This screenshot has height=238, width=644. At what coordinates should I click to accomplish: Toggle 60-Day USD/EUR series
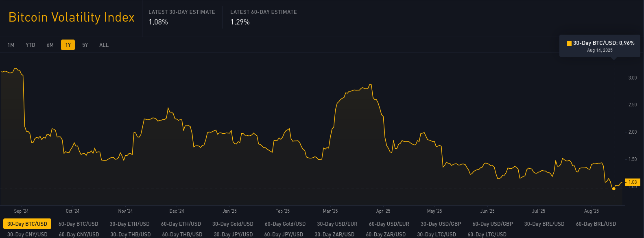[x=389, y=224]
